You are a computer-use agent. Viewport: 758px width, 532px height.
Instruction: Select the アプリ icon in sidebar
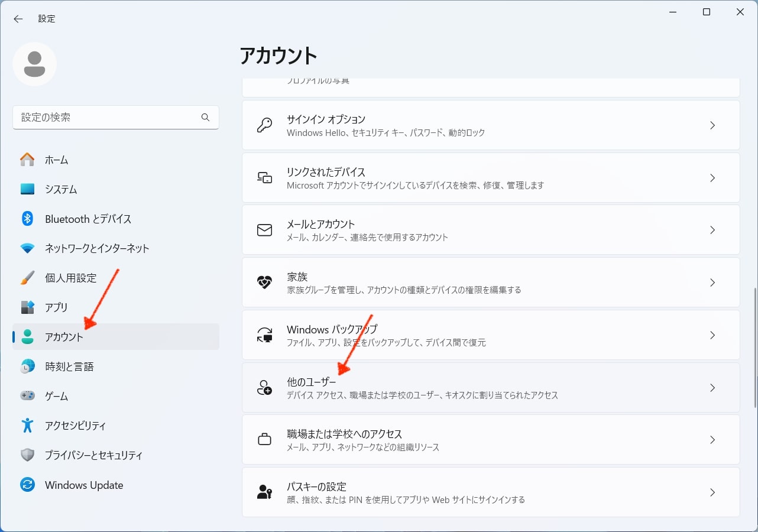pyautogui.click(x=27, y=307)
